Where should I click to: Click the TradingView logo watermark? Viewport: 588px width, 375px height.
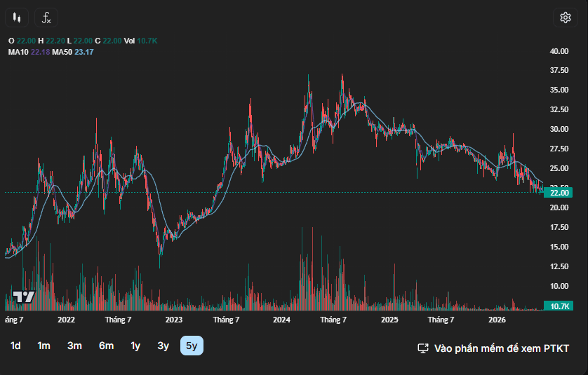coord(24,297)
